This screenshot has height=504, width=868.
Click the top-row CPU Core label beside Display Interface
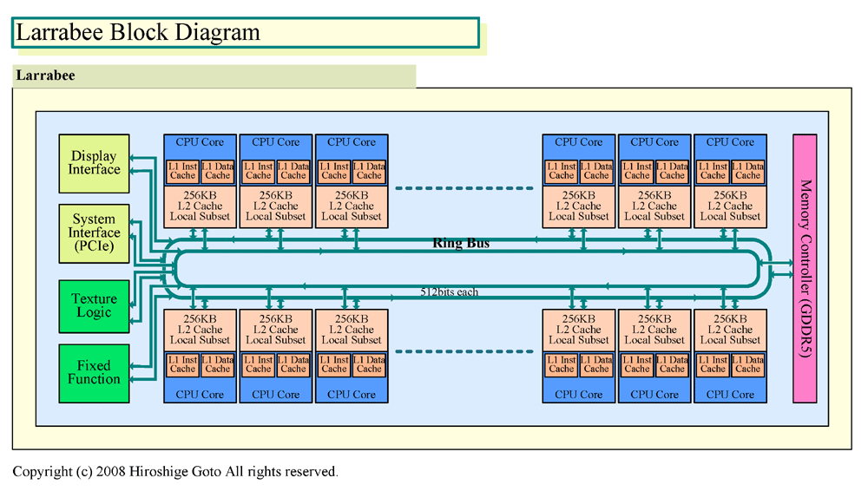pyautogui.click(x=200, y=142)
